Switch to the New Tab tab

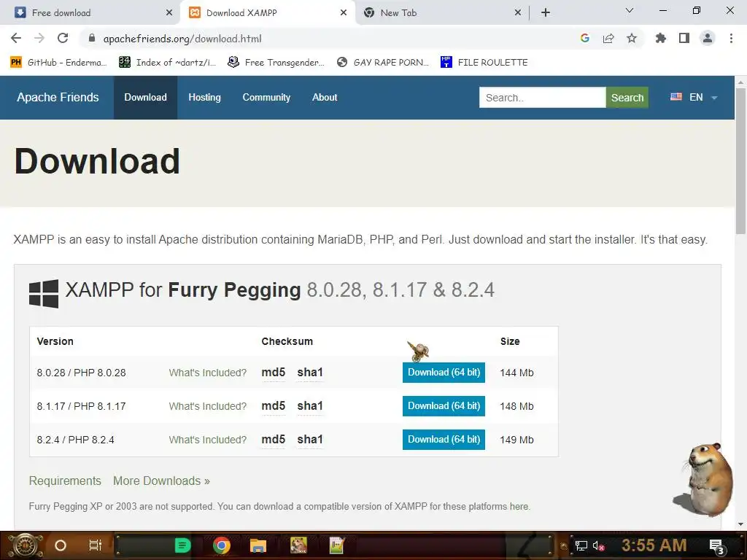(x=441, y=13)
